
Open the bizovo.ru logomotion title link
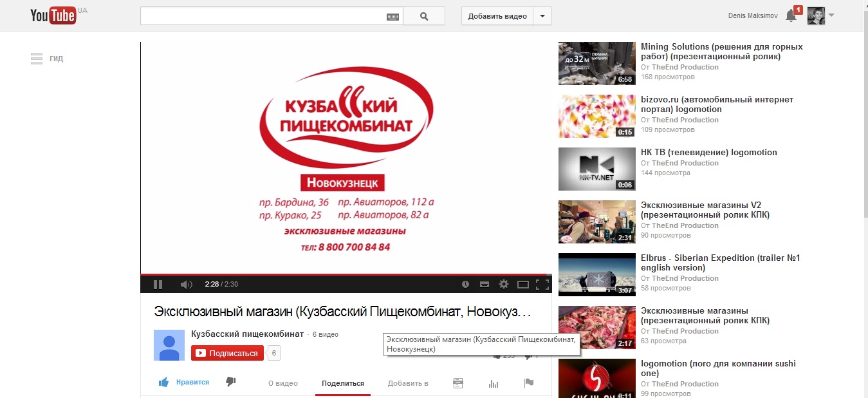pos(717,104)
